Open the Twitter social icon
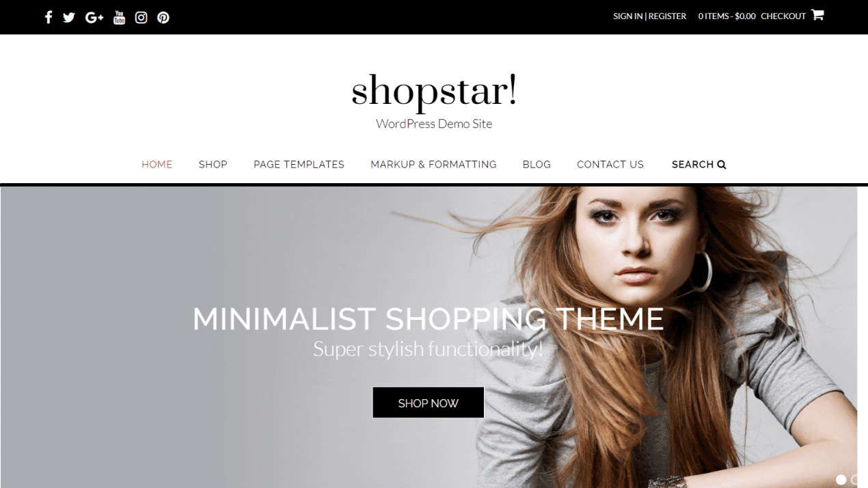This screenshot has height=488, width=868. click(x=69, y=17)
